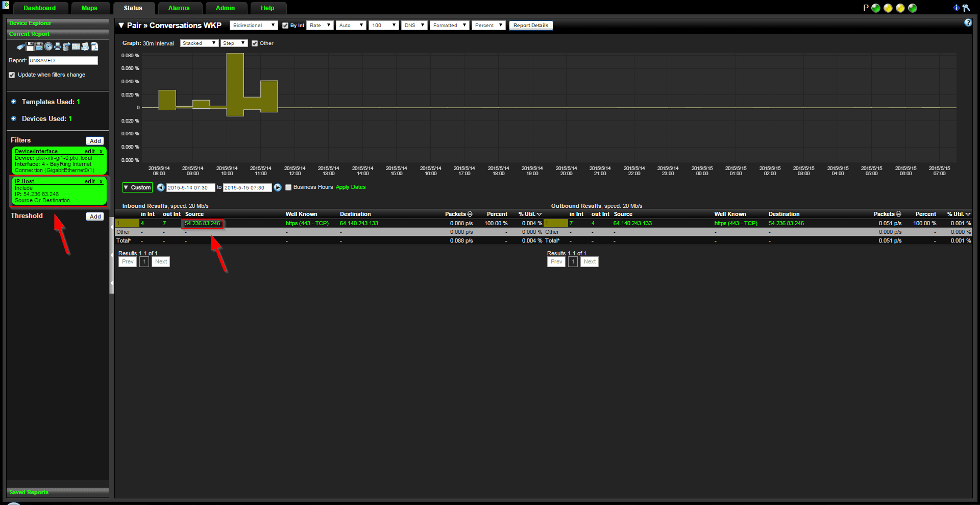980x505 pixels.
Task: Enable the Business Hours checkbox
Action: click(x=288, y=187)
